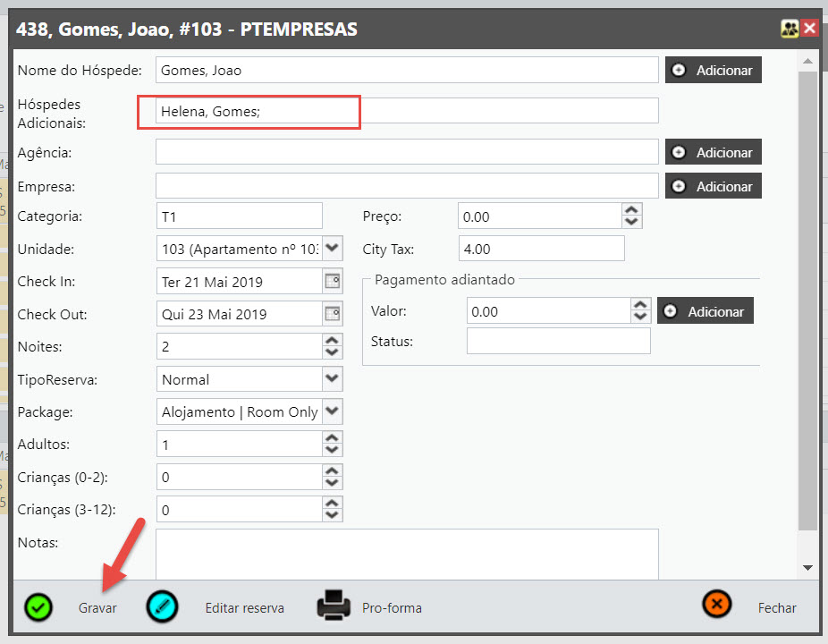This screenshot has width=828, height=644.
Task: Click the blue Editar reserva pencil icon
Action: point(162,606)
